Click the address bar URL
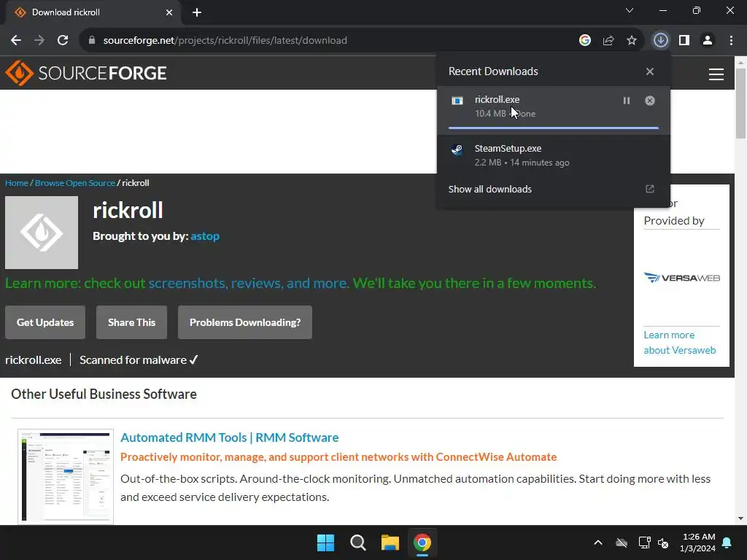747x560 pixels. click(225, 41)
